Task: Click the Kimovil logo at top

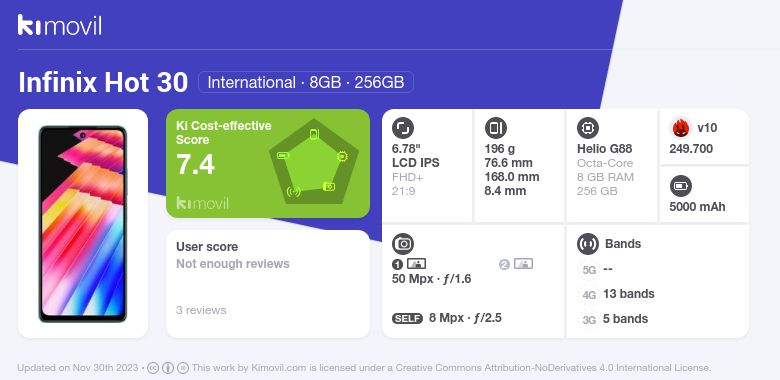Action: point(59,25)
